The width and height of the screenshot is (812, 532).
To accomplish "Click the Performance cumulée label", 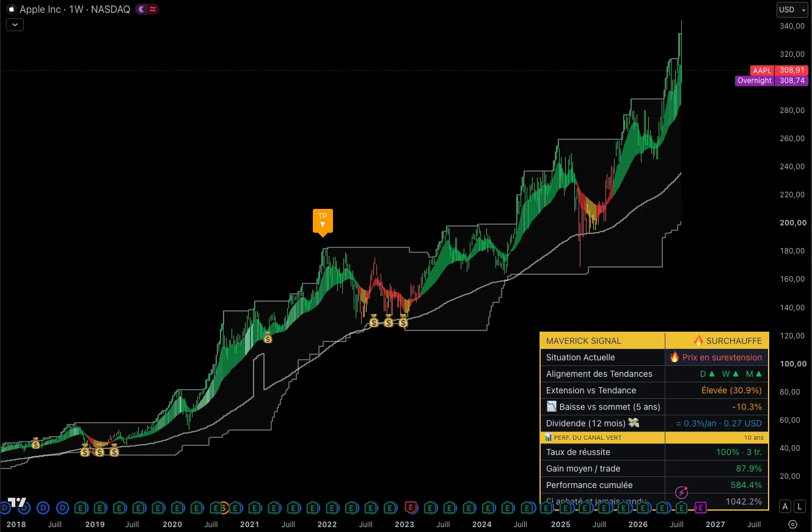I will pyautogui.click(x=589, y=485).
